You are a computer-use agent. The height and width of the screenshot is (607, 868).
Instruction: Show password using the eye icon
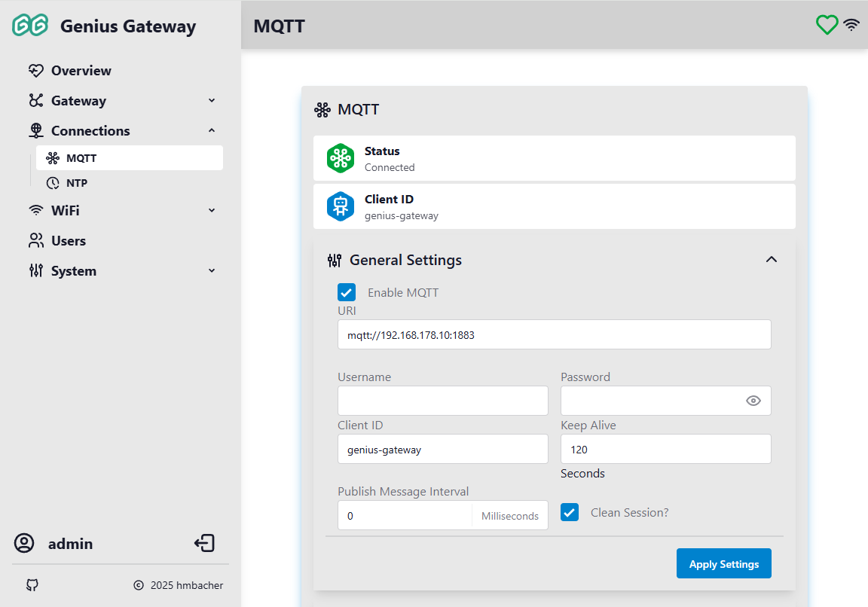(x=753, y=401)
